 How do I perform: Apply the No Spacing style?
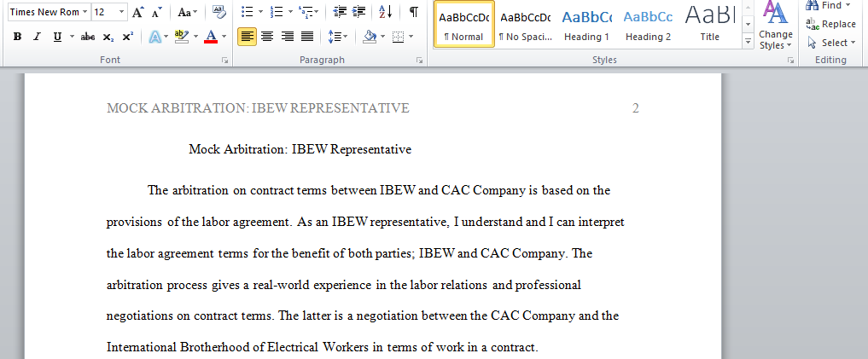coord(526,25)
